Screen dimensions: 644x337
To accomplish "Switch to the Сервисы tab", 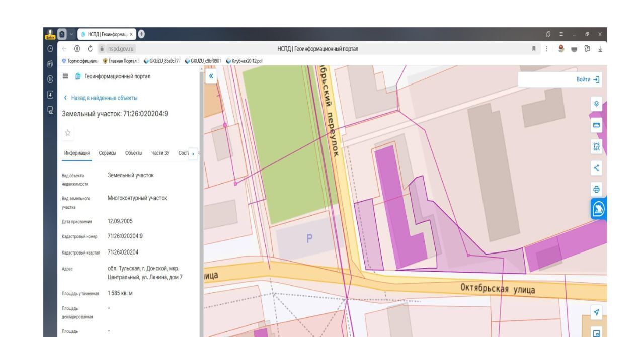I will coord(107,153).
